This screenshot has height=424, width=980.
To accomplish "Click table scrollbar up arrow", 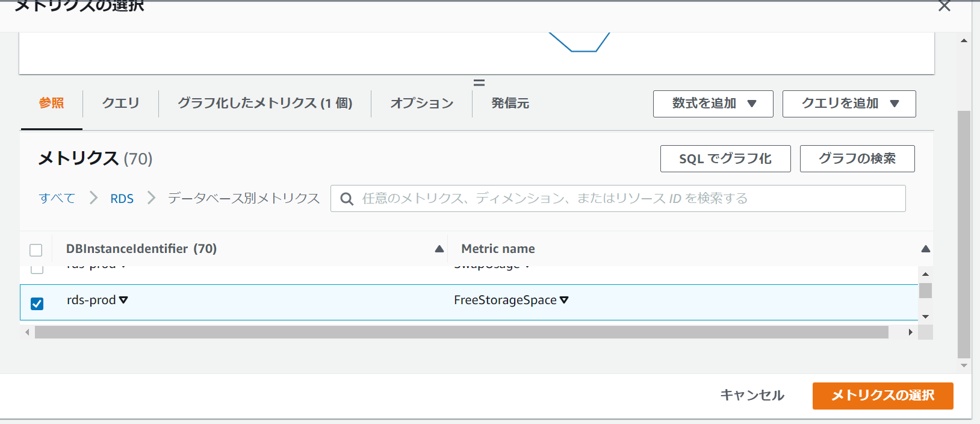I will click(x=926, y=274).
